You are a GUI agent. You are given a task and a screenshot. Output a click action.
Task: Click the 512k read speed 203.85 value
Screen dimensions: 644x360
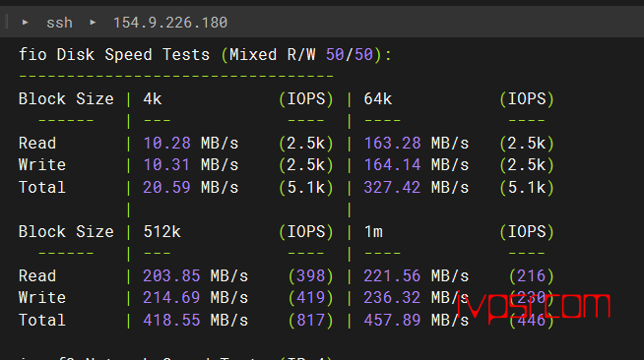click(x=171, y=276)
